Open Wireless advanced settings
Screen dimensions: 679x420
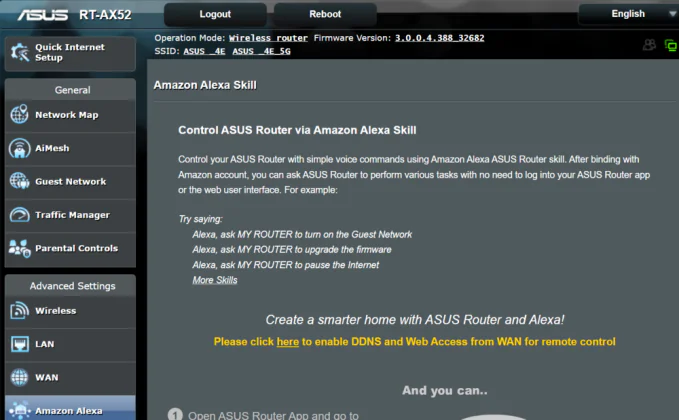(x=70, y=311)
